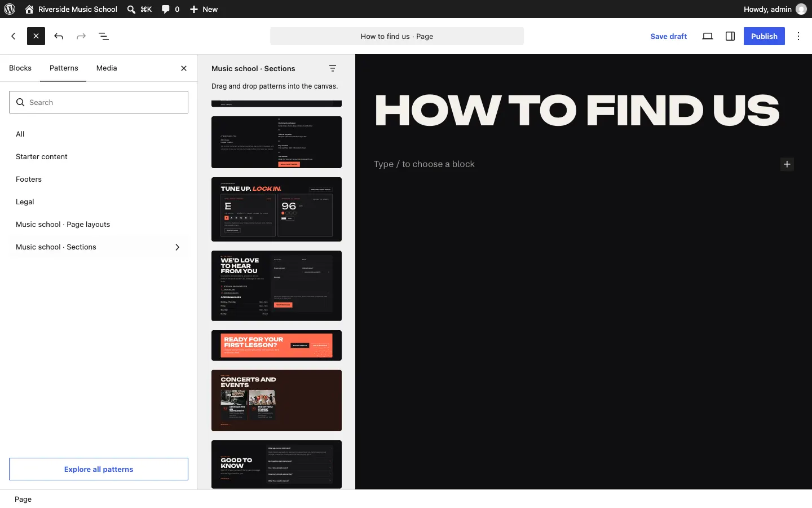This screenshot has width=812, height=508.
Task: Click the 'How to Find Us' page title
Action: [x=577, y=110]
